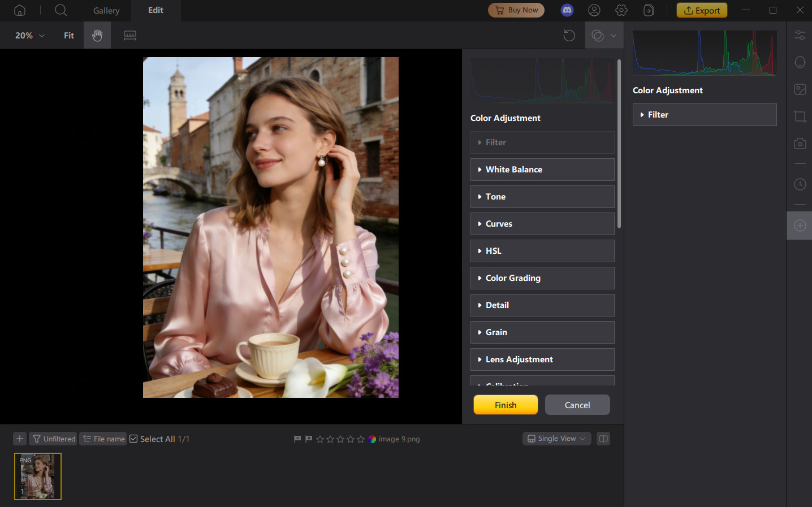Screen dimensions: 812x507
Task: Click the Finish button
Action: click(505, 405)
